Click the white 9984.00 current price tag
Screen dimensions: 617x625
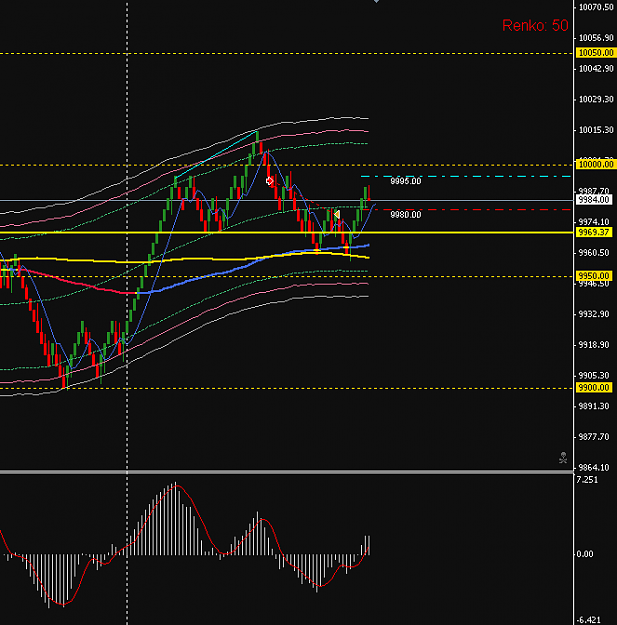click(x=594, y=200)
